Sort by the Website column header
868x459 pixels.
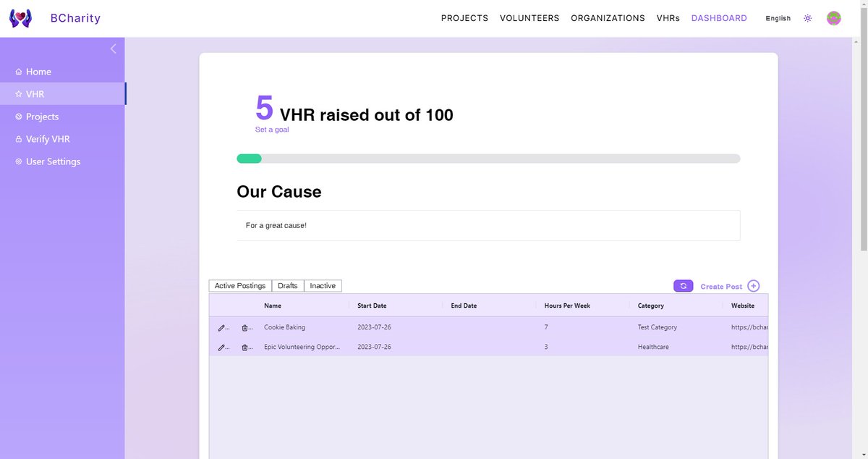(743, 306)
